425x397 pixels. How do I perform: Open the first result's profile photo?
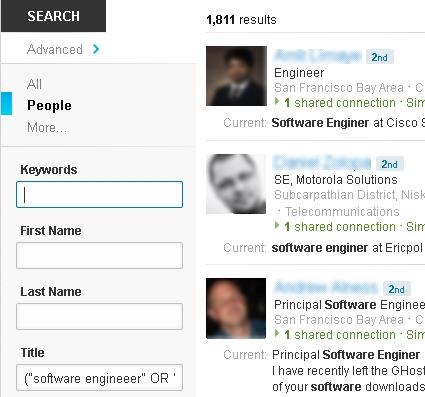(x=236, y=76)
